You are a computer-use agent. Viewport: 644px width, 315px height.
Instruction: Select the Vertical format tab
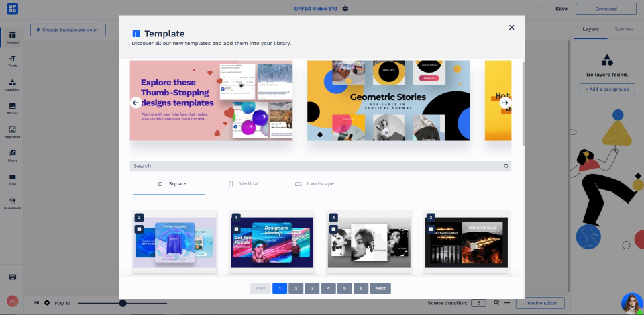(244, 184)
